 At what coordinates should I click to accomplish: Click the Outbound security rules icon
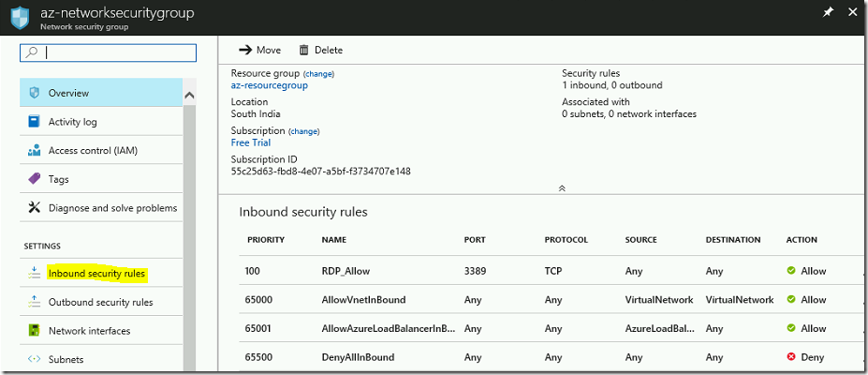click(x=35, y=302)
